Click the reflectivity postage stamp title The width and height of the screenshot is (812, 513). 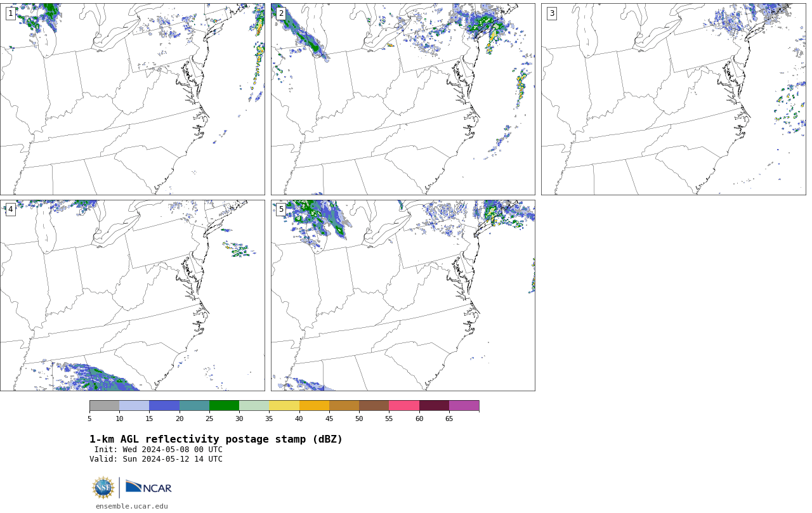point(216,439)
